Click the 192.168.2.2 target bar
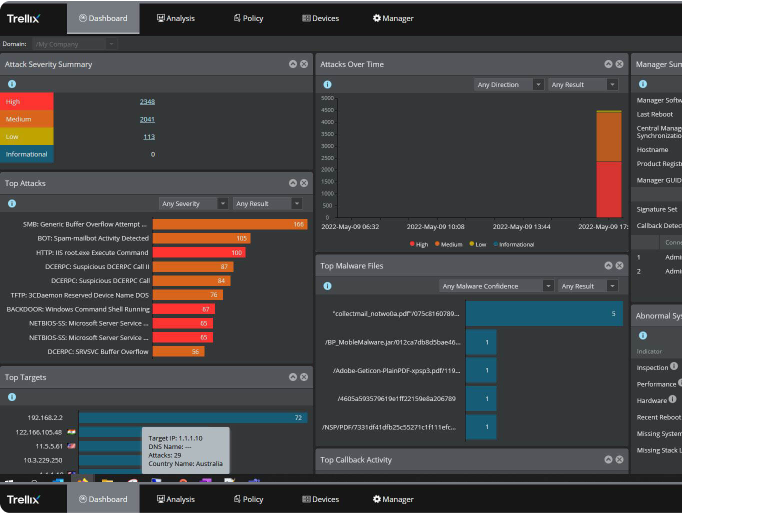The image size is (768, 513). click(x=193, y=417)
